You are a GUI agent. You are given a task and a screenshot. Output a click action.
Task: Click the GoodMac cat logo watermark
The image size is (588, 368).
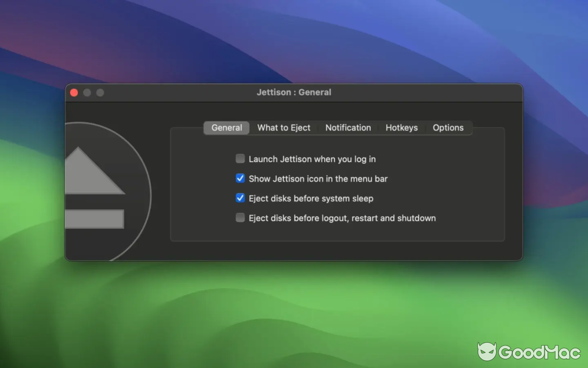tap(486, 351)
